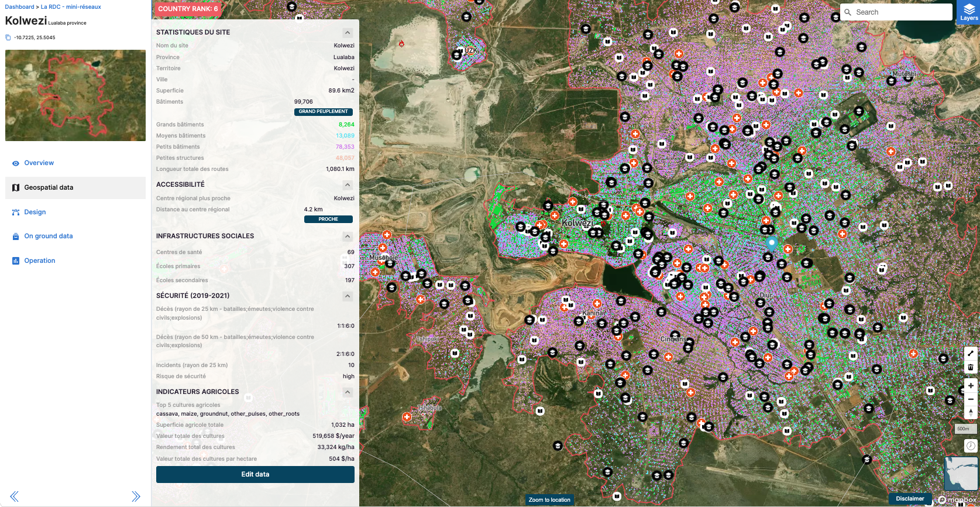Click the blue location pin marker

772,243
